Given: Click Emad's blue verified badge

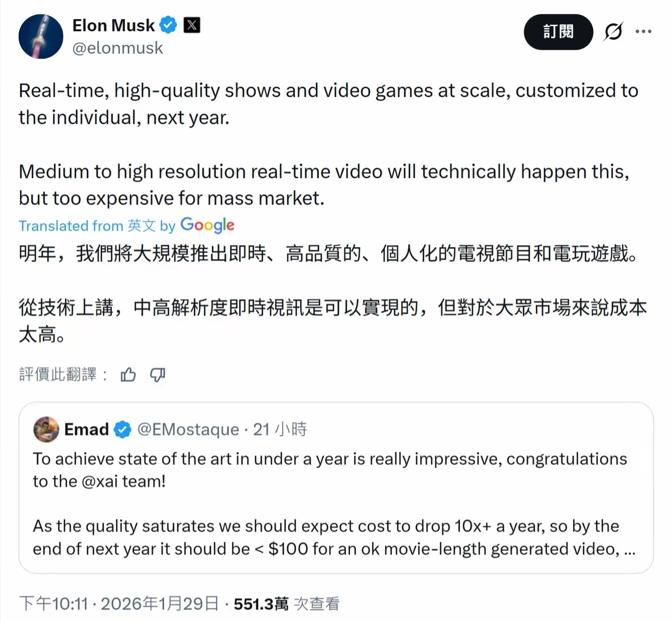Looking at the screenshot, I should tap(123, 429).
